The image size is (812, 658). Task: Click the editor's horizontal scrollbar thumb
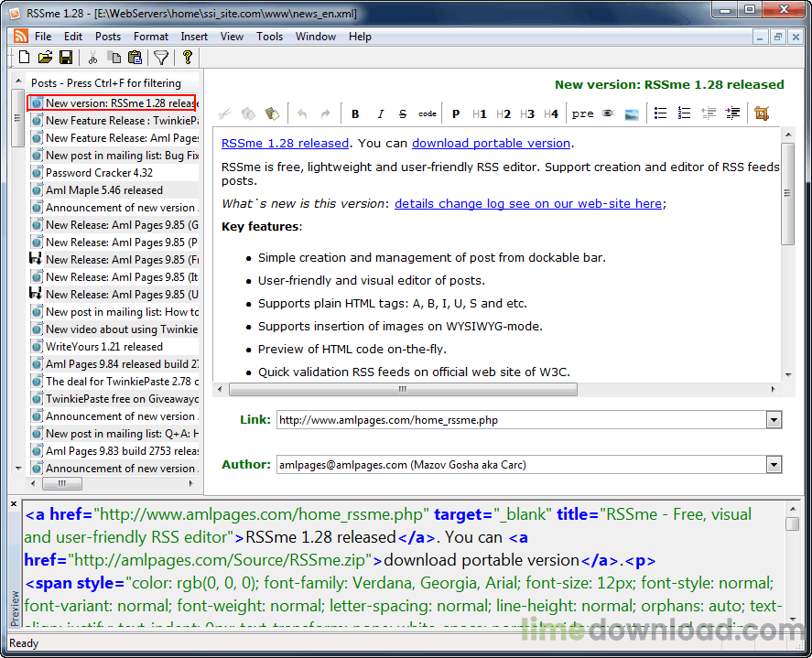[402, 389]
